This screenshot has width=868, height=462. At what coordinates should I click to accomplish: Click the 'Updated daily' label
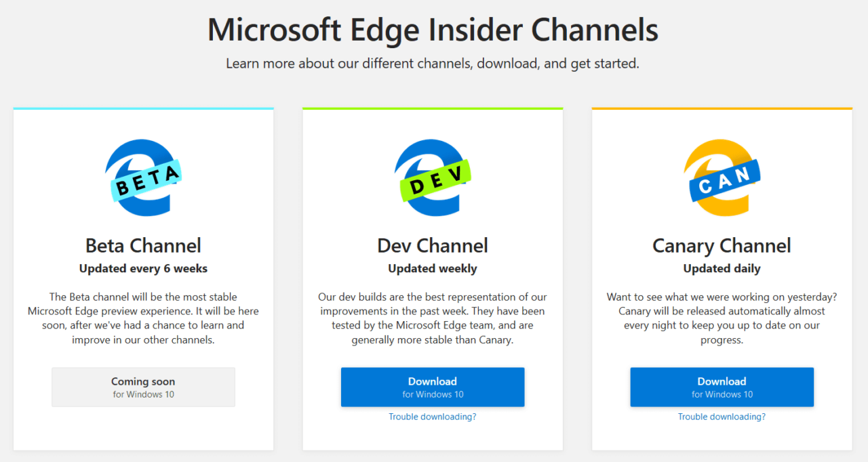pyautogui.click(x=722, y=268)
